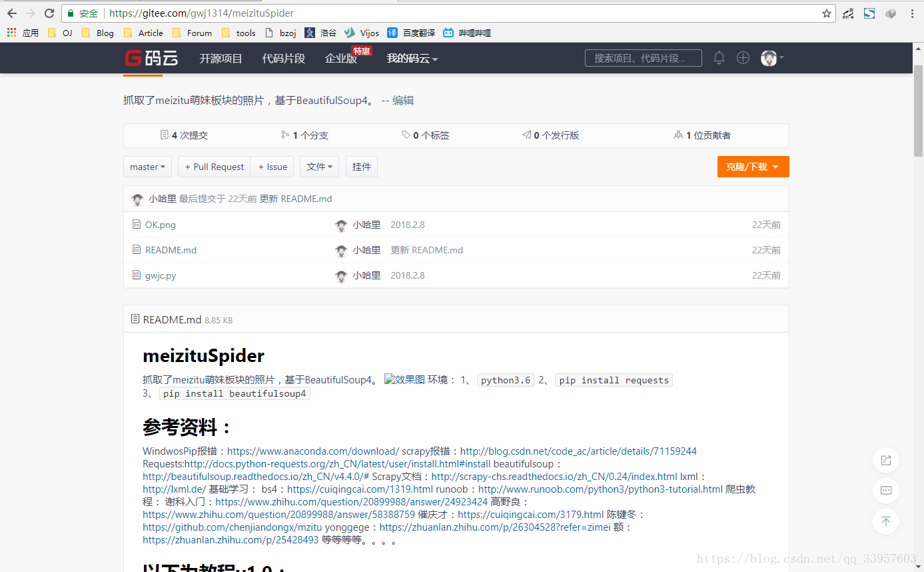The height and width of the screenshot is (572, 924).
Task: Click the 2018.2.8 commit on OK.png row
Action: tap(407, 225)
